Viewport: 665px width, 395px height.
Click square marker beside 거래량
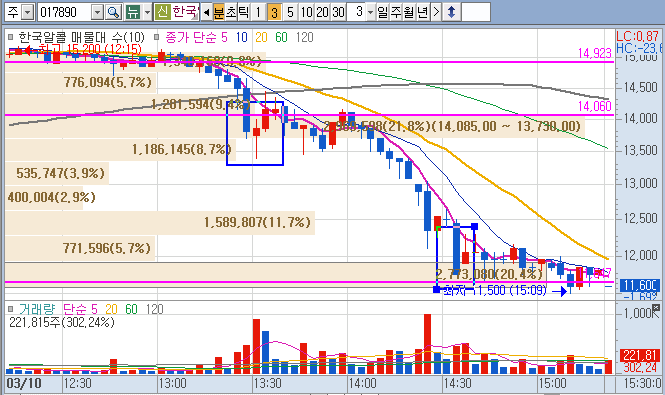[11, 309]
